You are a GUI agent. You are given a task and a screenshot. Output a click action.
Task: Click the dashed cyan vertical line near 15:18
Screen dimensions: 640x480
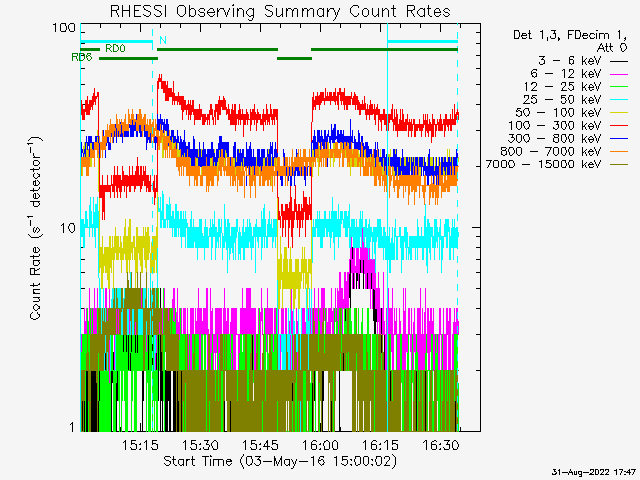pos(153,228)
